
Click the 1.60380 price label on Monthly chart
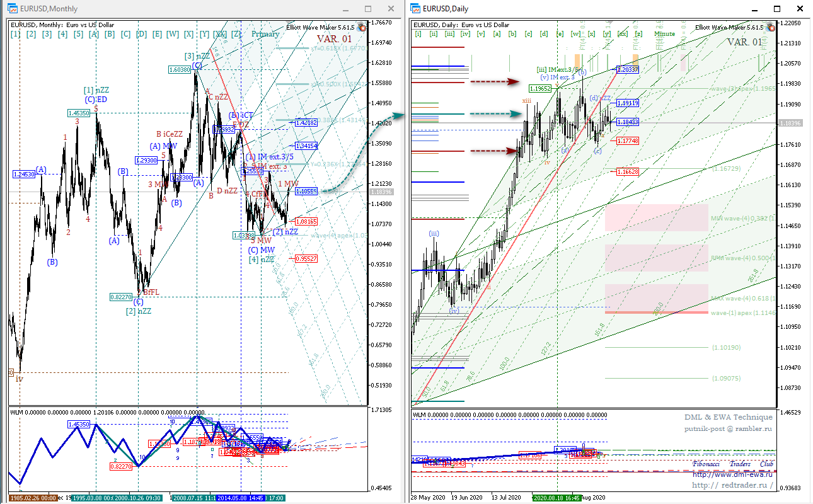pos(181,70)
